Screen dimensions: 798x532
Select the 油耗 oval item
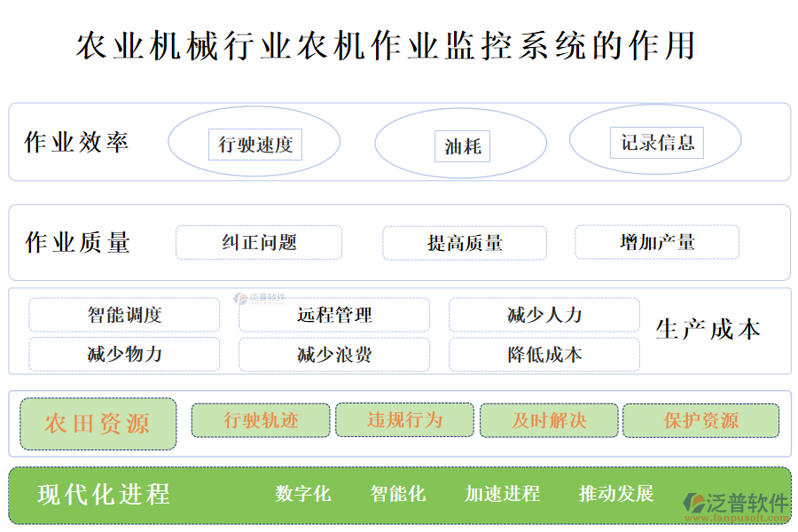point(459,146)
